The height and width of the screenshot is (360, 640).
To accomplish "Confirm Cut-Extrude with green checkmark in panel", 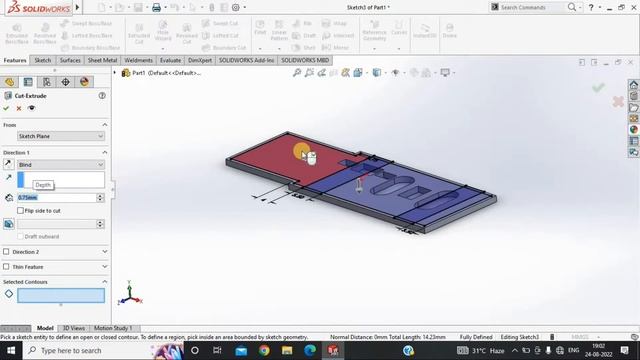I will click(6, 108).
